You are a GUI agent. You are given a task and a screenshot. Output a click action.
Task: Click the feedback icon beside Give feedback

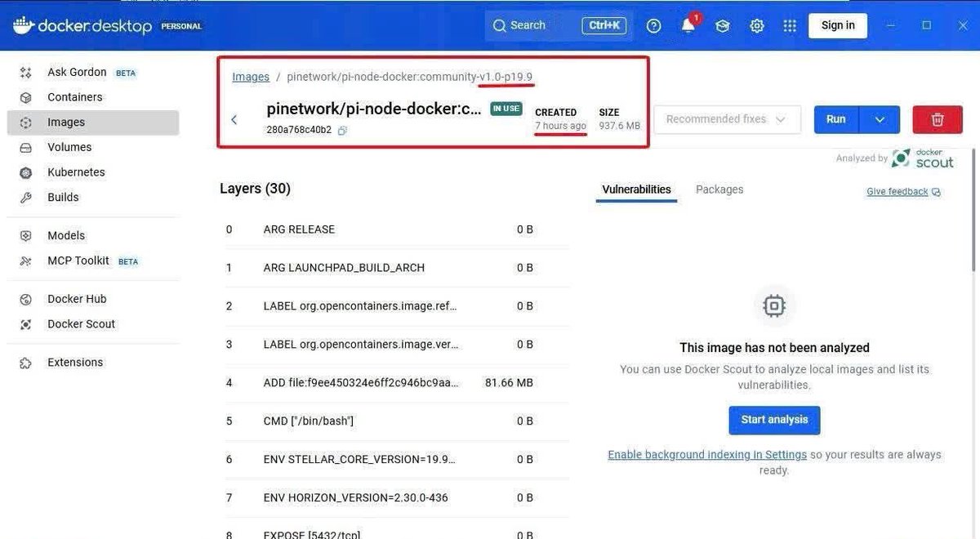[x=936, y=192]
